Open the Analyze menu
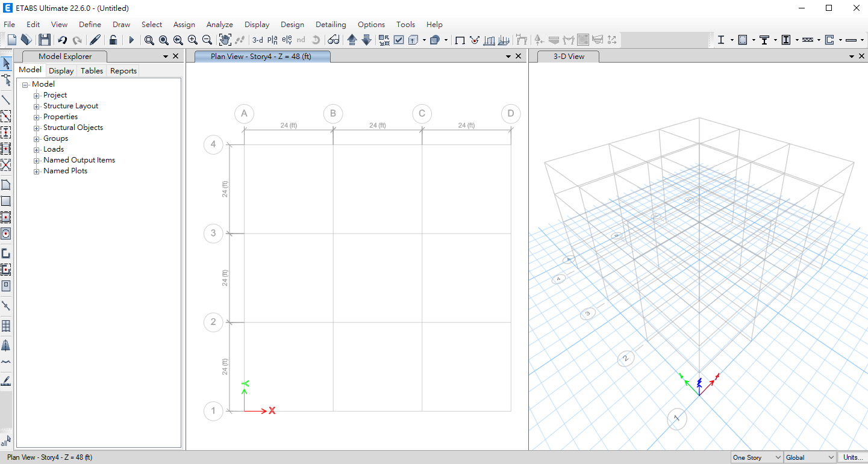 point(219,25)
